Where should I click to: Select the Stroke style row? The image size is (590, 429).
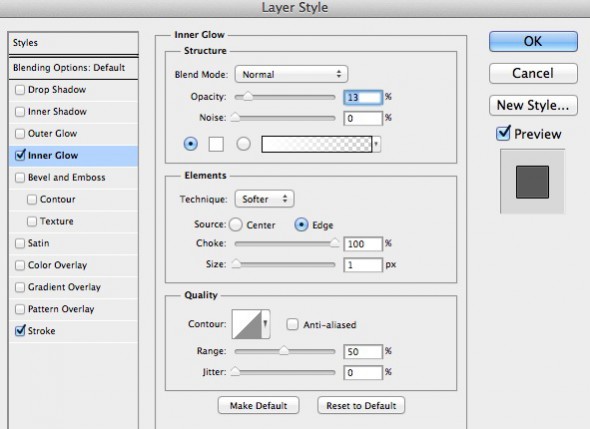tap(73, 331)
